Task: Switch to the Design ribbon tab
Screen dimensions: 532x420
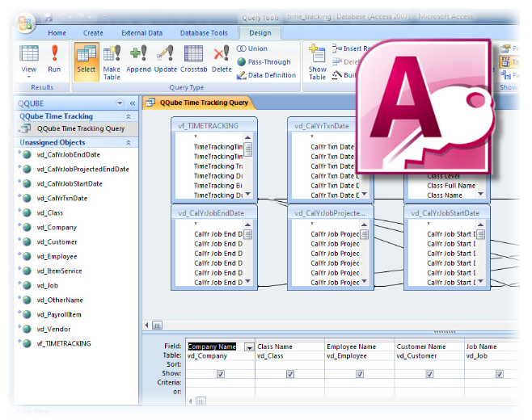Action: 260,33
